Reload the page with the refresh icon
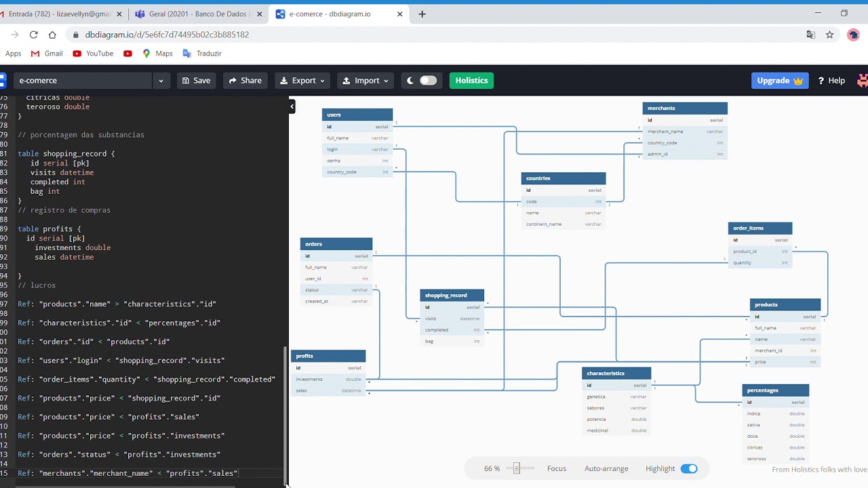The image size is (868, 488). tap(33, 35)
